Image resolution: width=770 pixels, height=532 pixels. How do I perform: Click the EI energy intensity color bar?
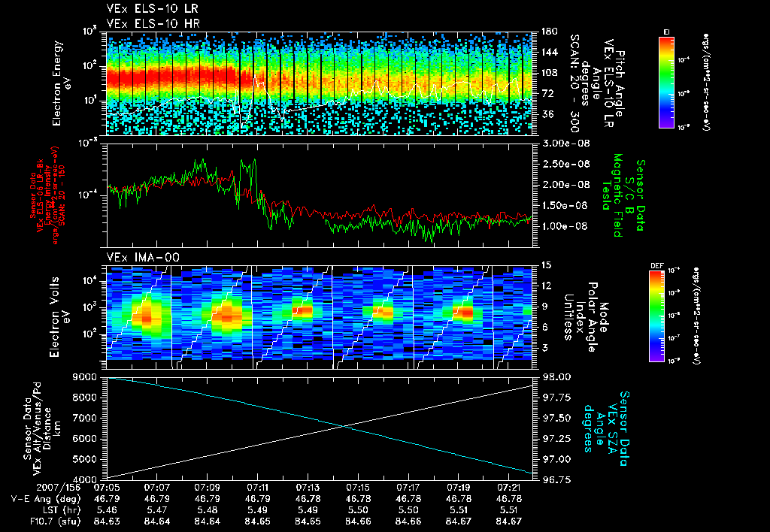click(x=666, y=82)
